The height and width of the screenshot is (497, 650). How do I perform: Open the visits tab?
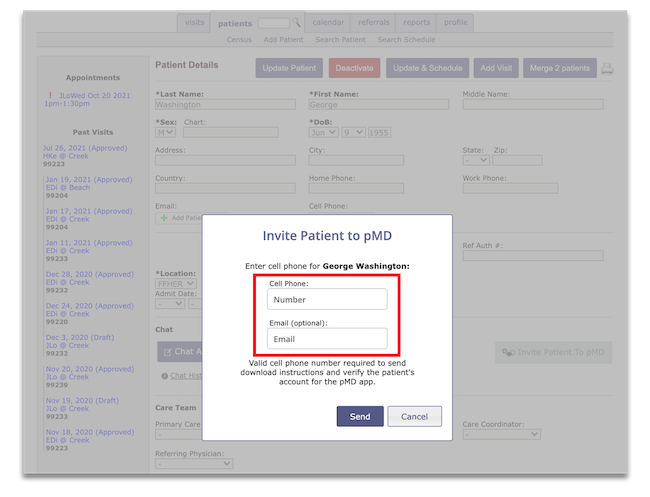point(194,22)
